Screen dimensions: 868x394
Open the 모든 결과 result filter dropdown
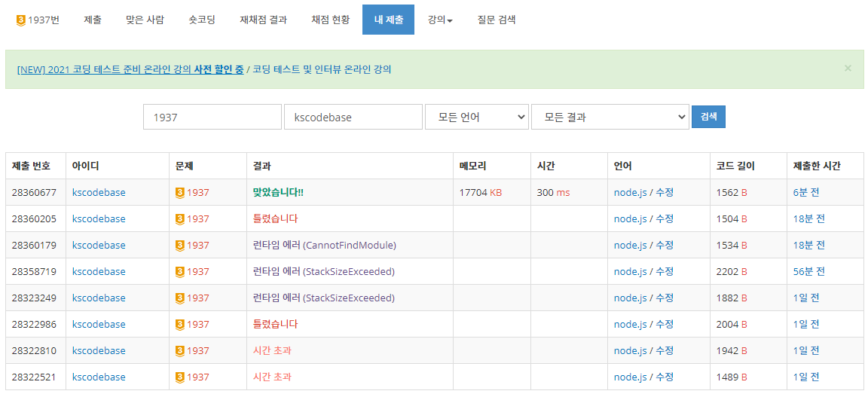(x=610, y=117)
